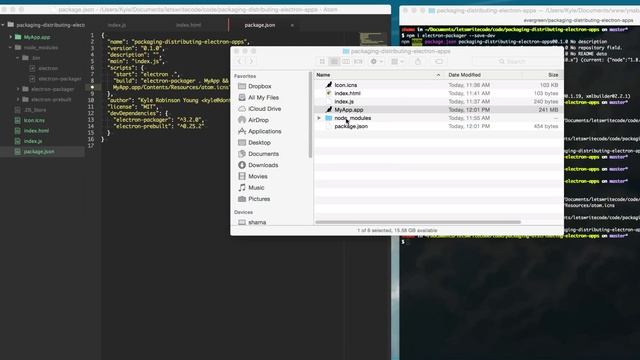Click line 8 build script in editor
The image size is (640, 360).
click(171, 81)
